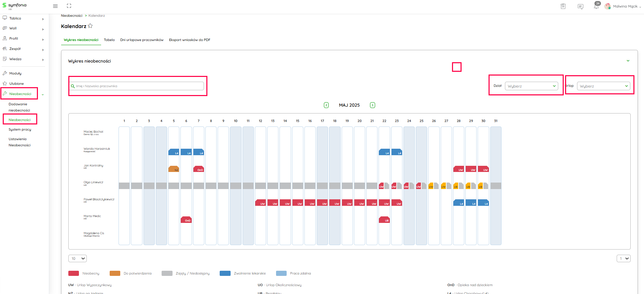This screenshot has height=294, width=644.
Task: Open the chat messages icon
Action: click(580, 6)
